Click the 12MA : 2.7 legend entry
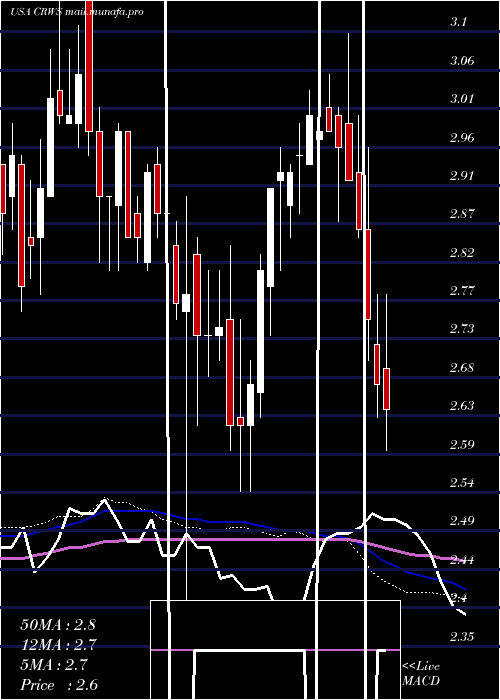The image size is (500, 700). 58,645
